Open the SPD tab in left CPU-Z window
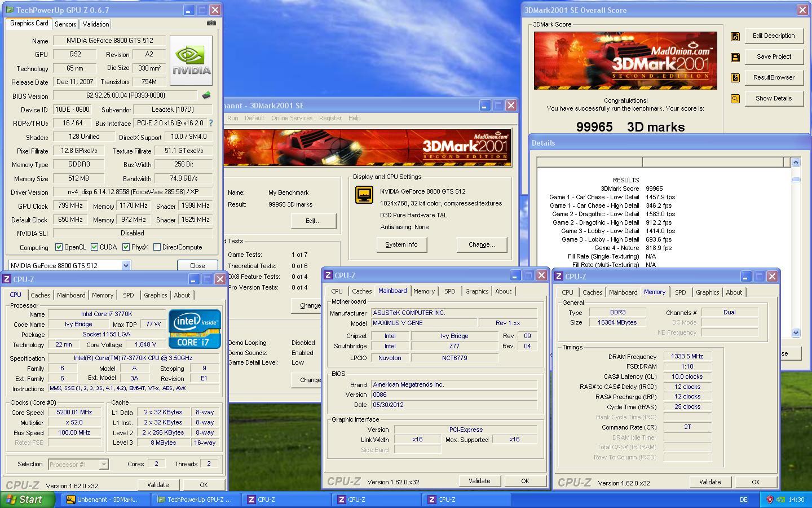Viewport: 812px width, 508px height. 129,295
